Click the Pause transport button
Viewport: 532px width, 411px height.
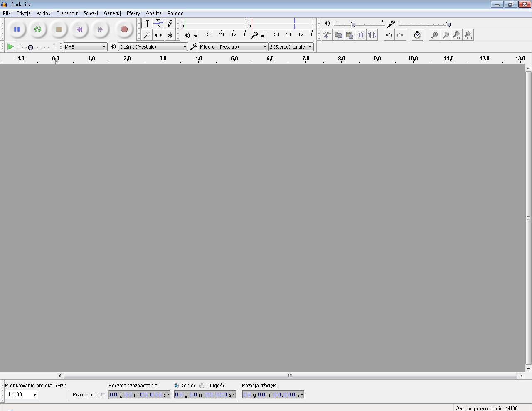(x=17, y=29)
